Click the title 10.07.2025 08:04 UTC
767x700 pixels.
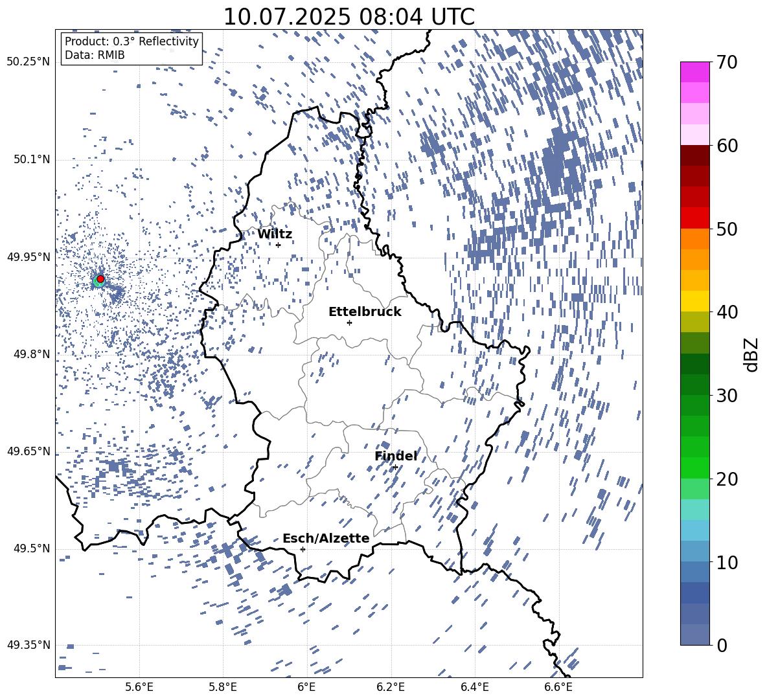(349, 17)
